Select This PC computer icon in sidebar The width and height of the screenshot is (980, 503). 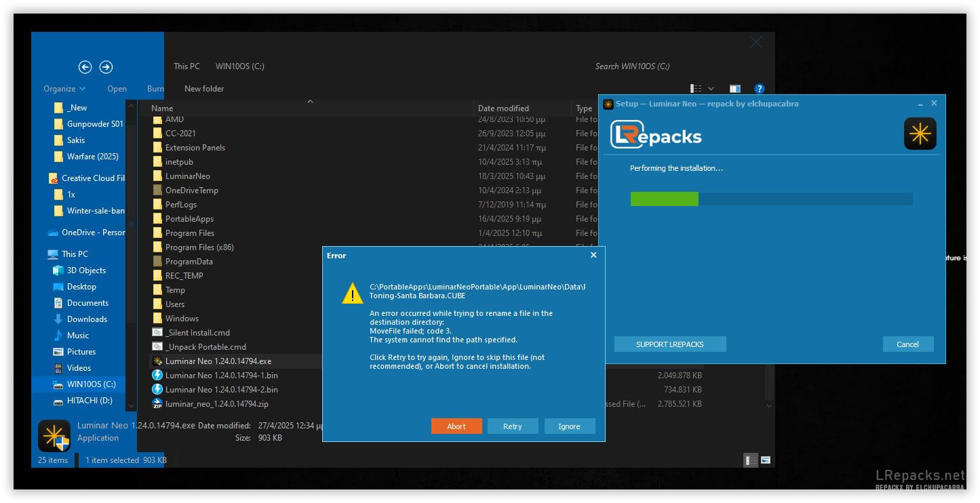pyautogui.click(x=53, y=254)
